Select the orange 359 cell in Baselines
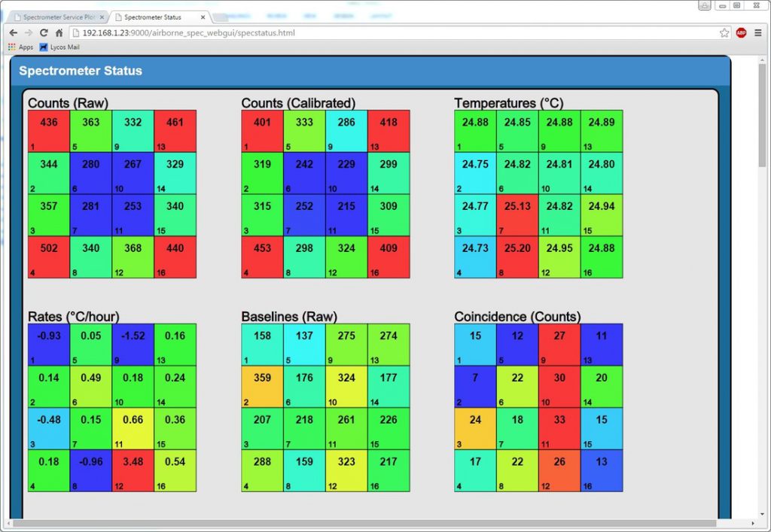 click(262, 387)
